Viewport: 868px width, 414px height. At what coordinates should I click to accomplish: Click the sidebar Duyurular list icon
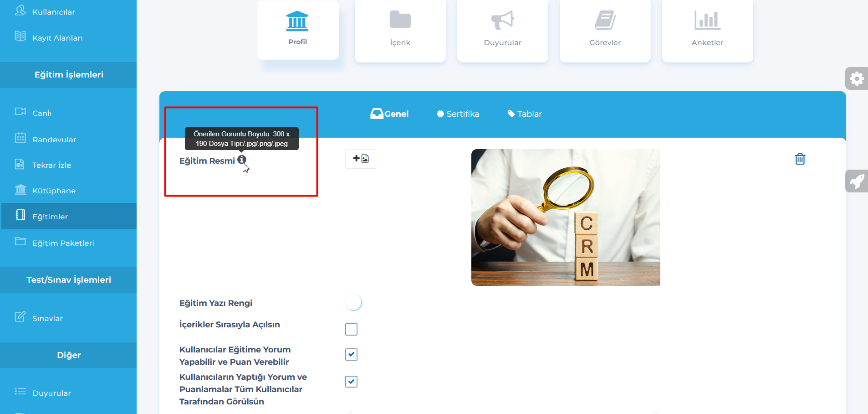tap(20, 391)
